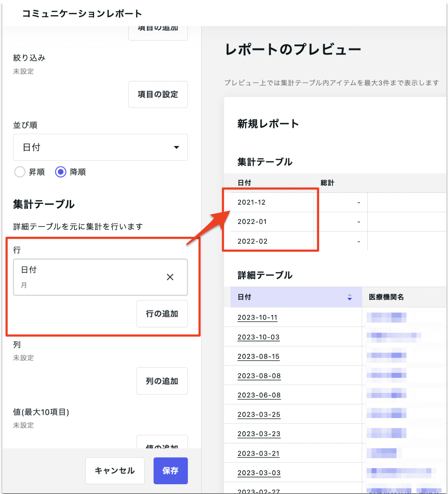The height and width of the screenshot is (494, 448).
Task: Open the 2023-03-25 date link
Action: 259,414
